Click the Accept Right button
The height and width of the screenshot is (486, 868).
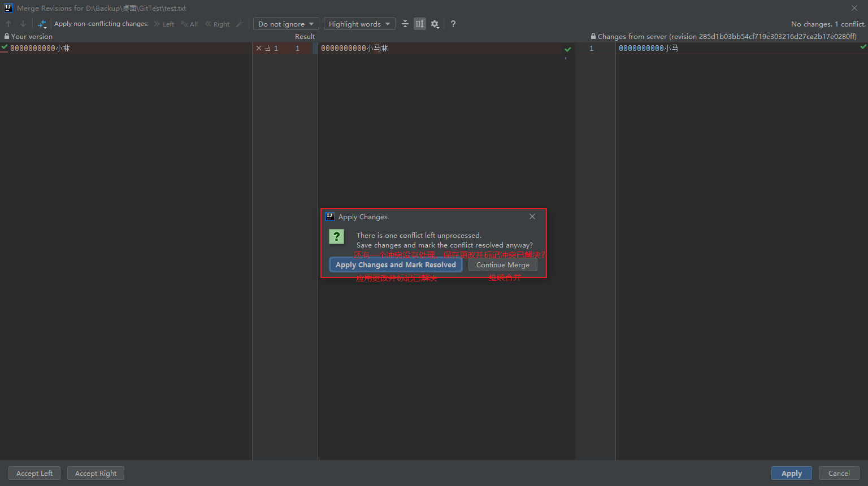[96, 473]
